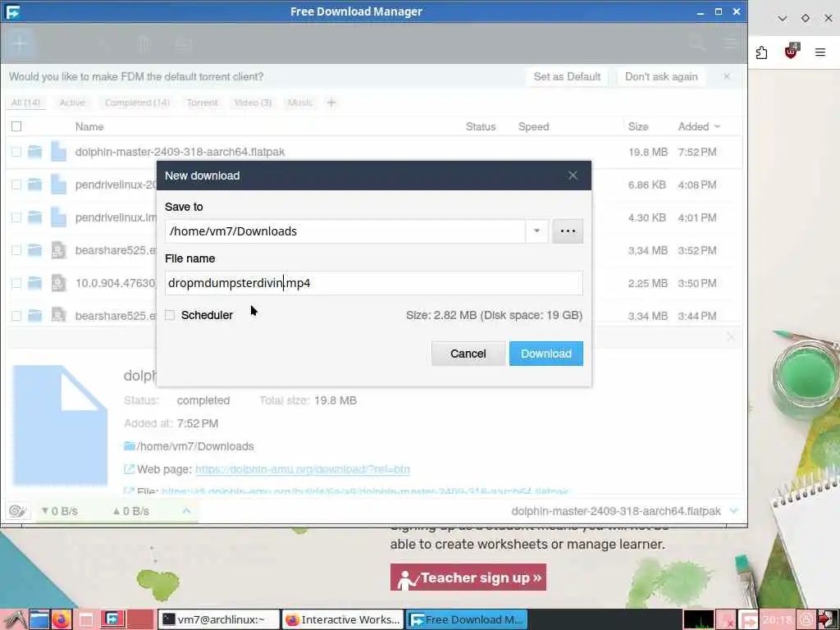The width and height of the screenshot is (840, 630).
Task: Check the 4:01 PM pendrivelinux row checkbox
Action: coord(16,217)
